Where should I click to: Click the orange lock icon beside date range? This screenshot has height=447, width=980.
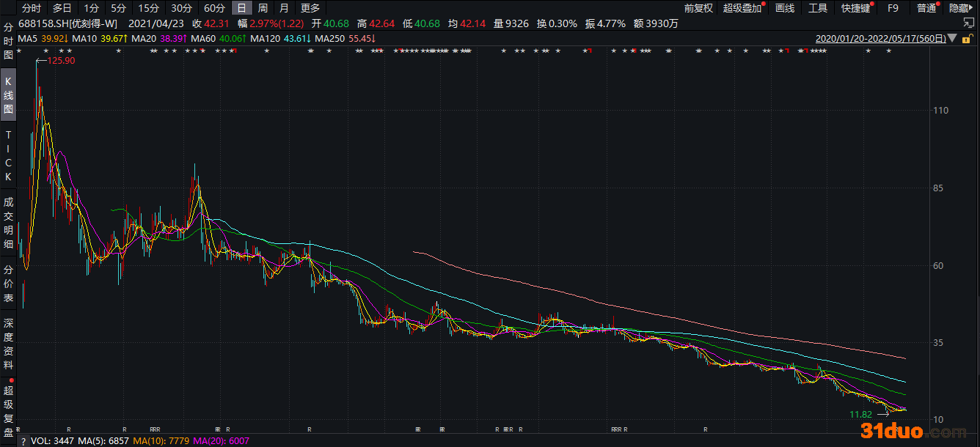966,38
